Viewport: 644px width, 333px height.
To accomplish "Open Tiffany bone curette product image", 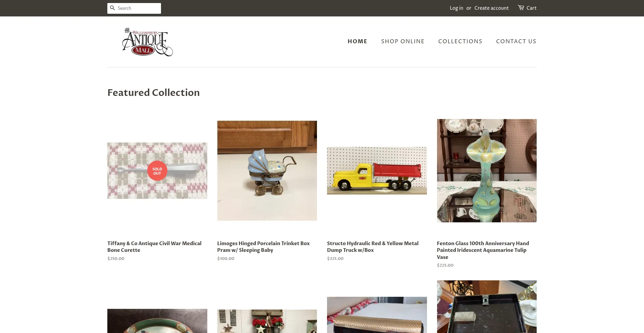I will coord(157,171).
